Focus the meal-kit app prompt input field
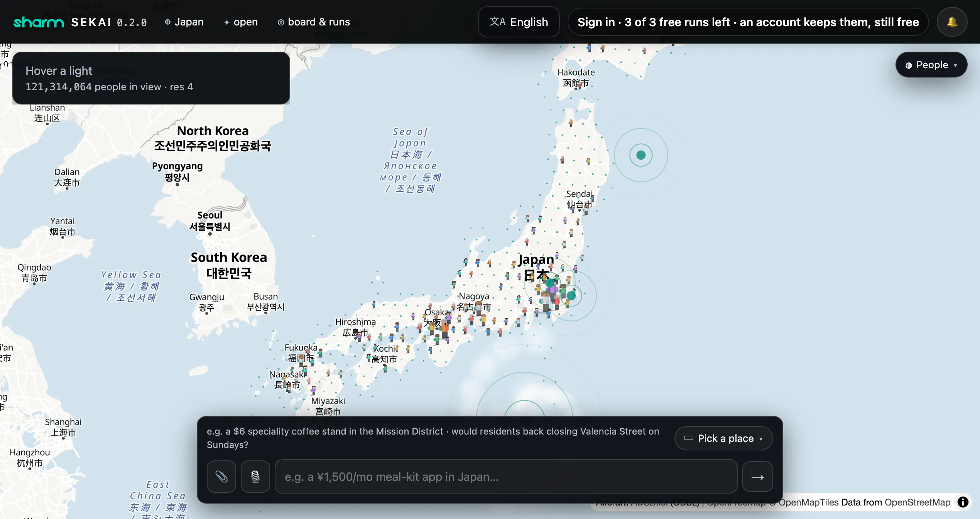The width and height of the screenshot is (980, 519). click(x=506, y=477)
